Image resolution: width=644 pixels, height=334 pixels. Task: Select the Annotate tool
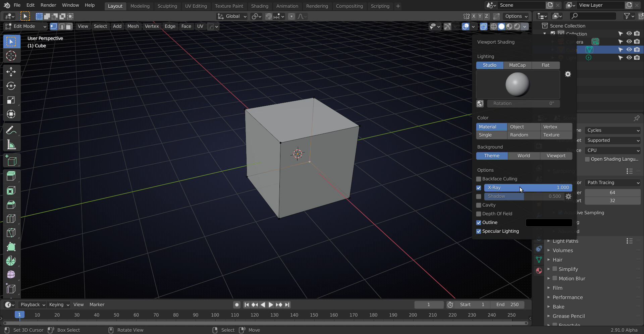pos(11,130)
